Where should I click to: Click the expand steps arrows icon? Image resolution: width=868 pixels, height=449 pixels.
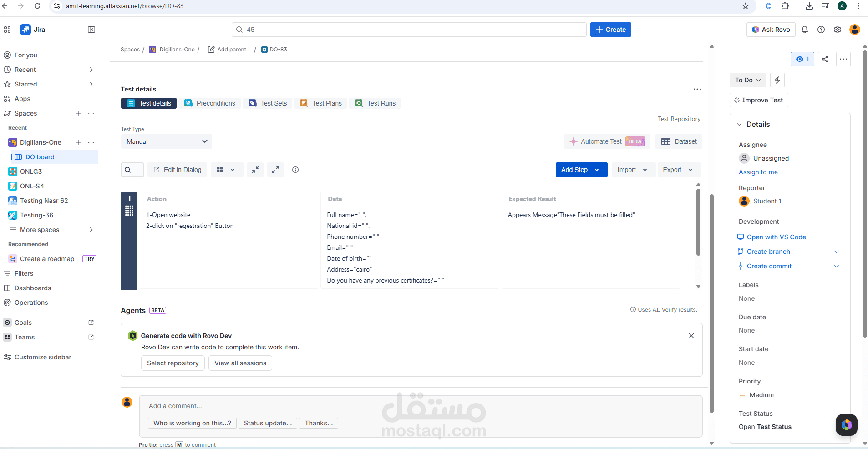[275, 170]
